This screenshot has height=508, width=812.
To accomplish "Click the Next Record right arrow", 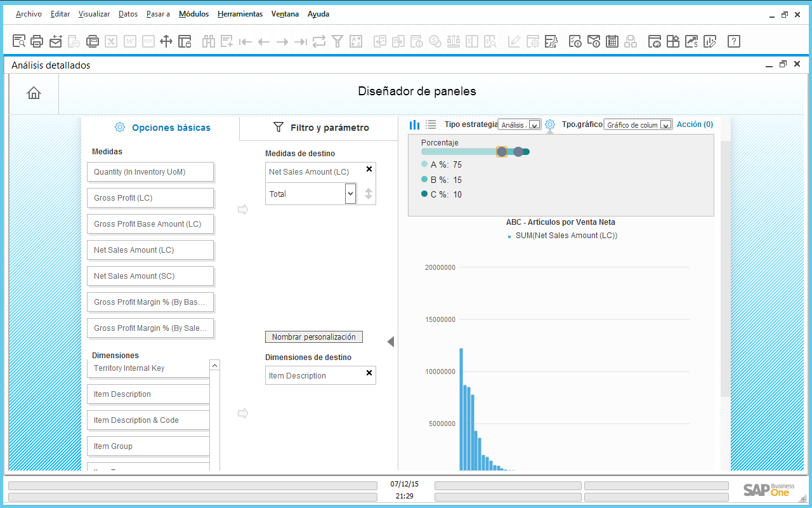I will (x=282, y=41).
